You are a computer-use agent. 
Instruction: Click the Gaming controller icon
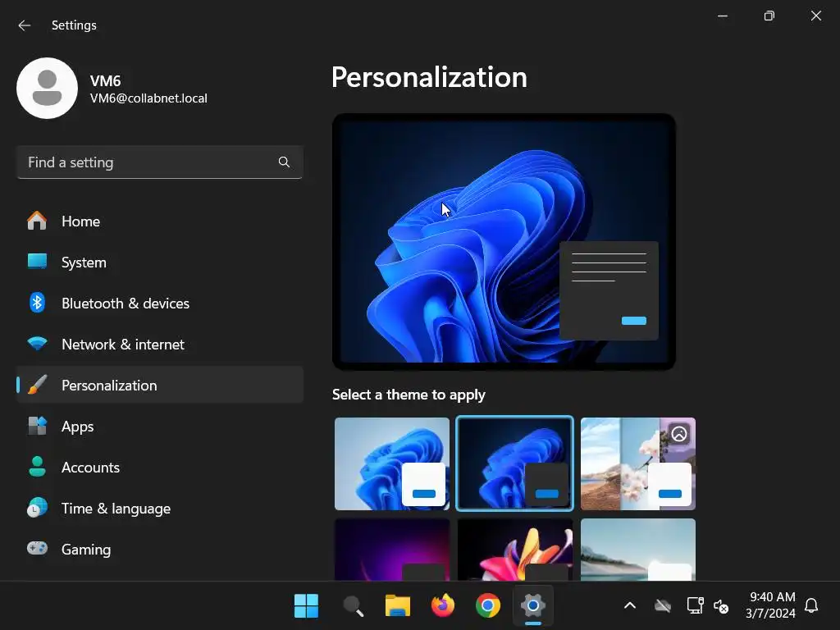pos(37,549)
